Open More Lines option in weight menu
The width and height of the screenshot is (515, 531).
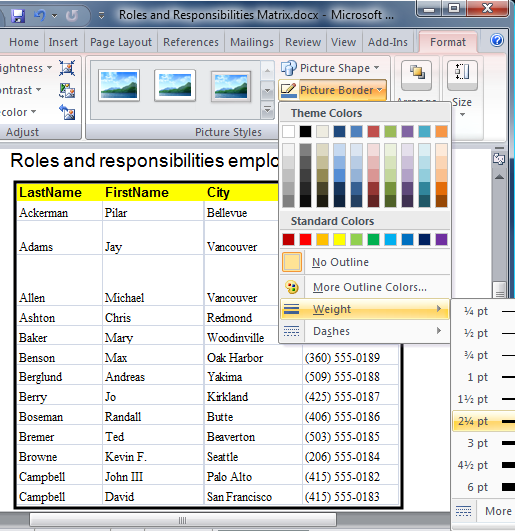pos(484,511)
